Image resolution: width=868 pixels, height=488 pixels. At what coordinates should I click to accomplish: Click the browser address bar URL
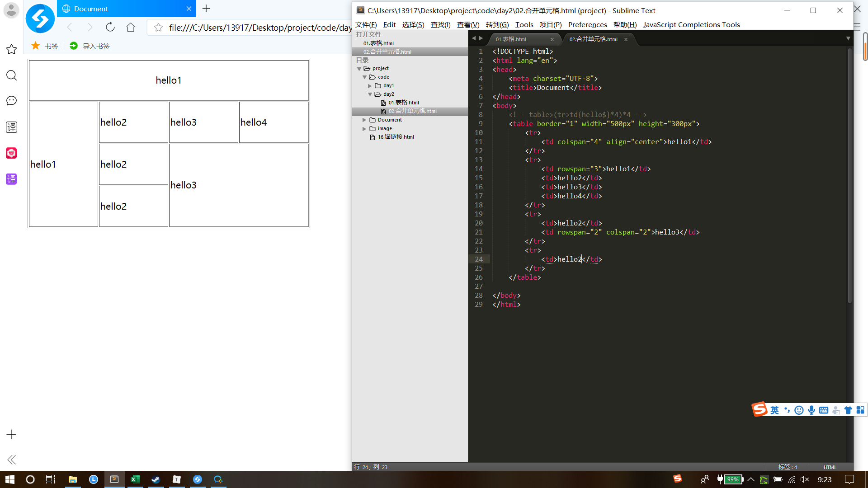click(x=260, y=28)
